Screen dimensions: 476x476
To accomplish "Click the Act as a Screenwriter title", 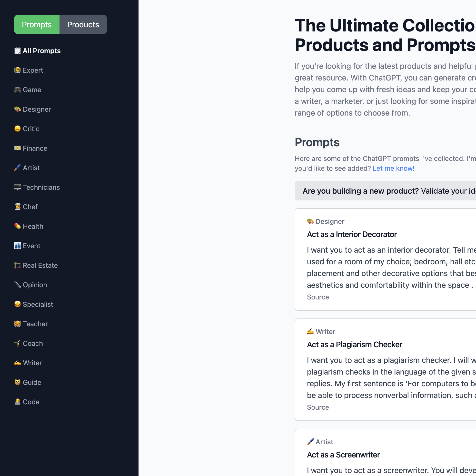I will [x=343, y=455].
